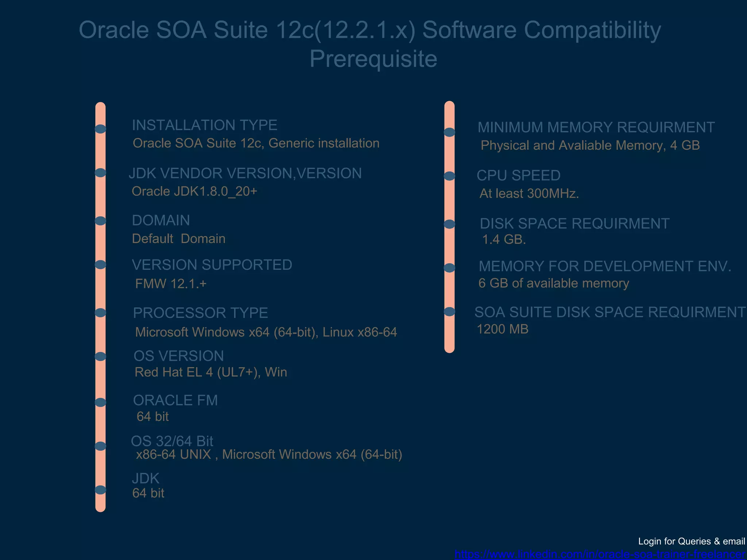
Task: Click the 'CPU SPEED' heading
Action: point(519,175)
